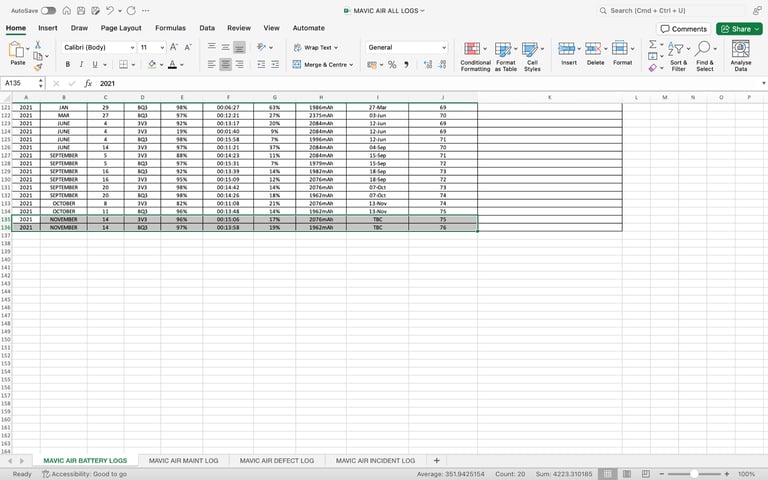
Task: Click the Increase Decimal icon
Action: pyautogui.click(x=428, y=65)
